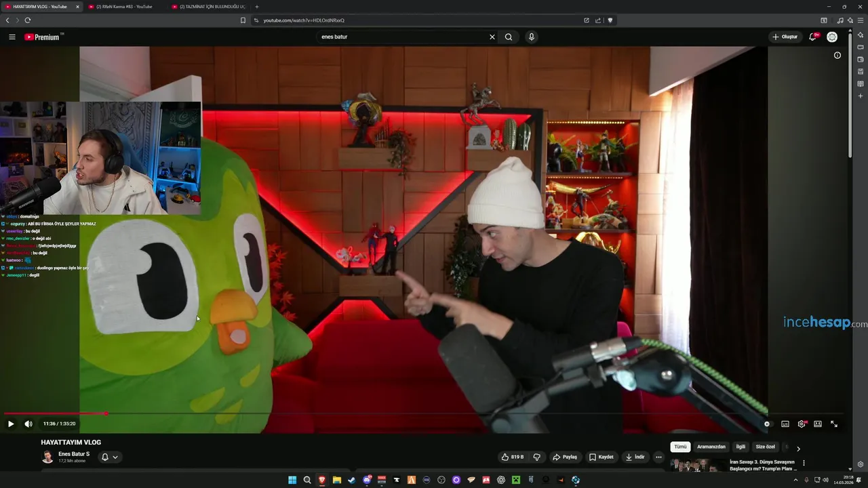Viewport: 868px width, 488px height.
Task: Switch to RReN Karma #83 tab
Action: (124, 7)
